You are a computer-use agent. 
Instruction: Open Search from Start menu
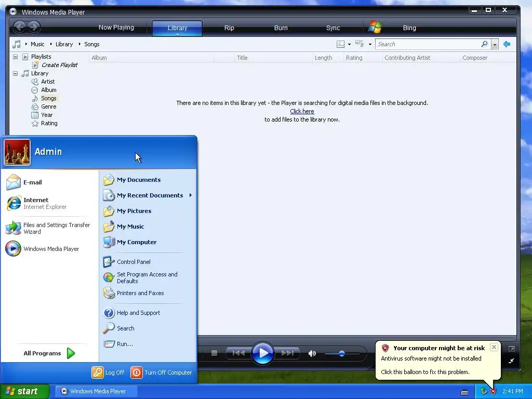(148, 328)
